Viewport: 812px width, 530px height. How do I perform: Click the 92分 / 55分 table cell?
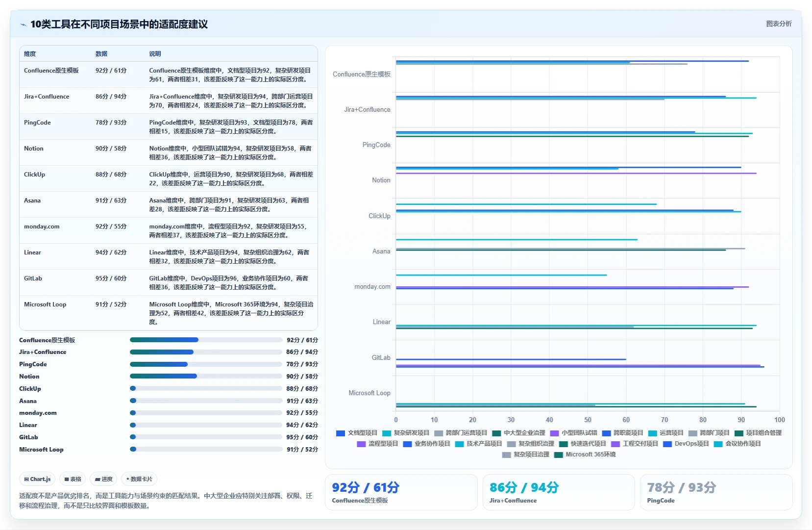111,227
